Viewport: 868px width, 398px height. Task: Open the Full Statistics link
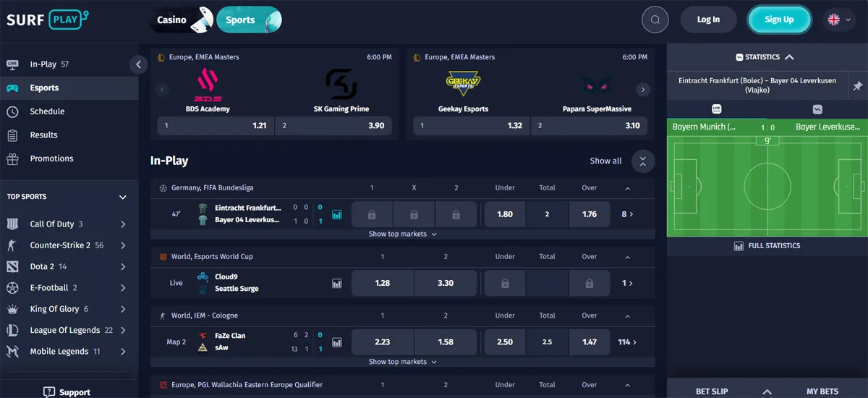coord(767,246)
